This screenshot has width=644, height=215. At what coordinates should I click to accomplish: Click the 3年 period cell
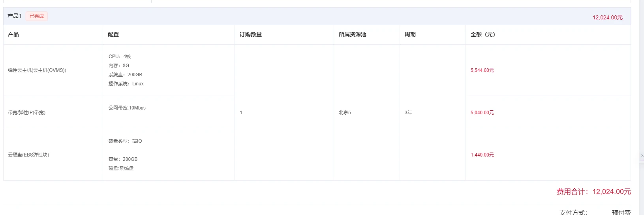(x=408, y=113)
